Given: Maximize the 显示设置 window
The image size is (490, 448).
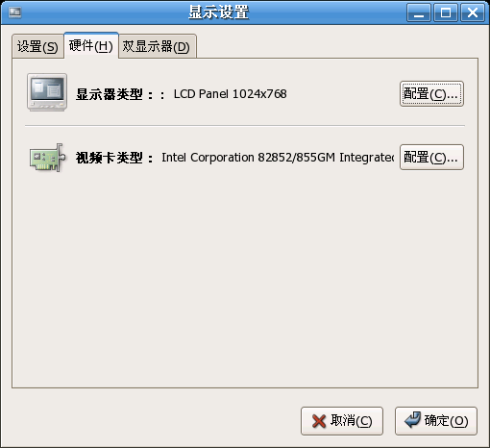Looking at the screenshot, I should click(x=446, y=12).
